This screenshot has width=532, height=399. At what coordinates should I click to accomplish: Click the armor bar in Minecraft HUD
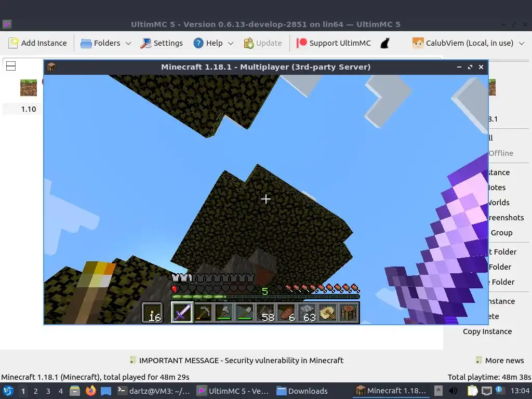(x=213, y=278)
